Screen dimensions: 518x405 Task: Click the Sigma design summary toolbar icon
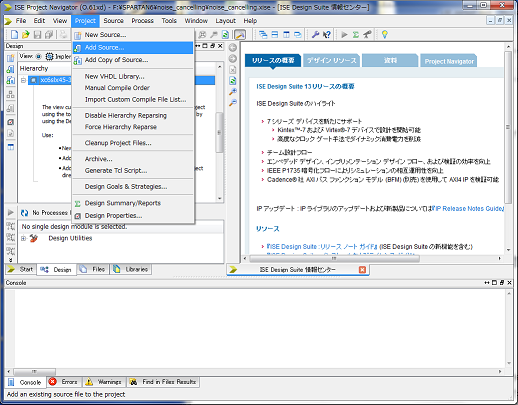[356, 34]
